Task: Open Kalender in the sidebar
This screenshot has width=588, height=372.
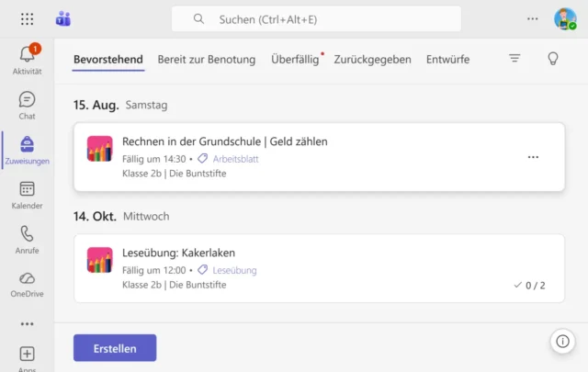Action: coord(27,195)
